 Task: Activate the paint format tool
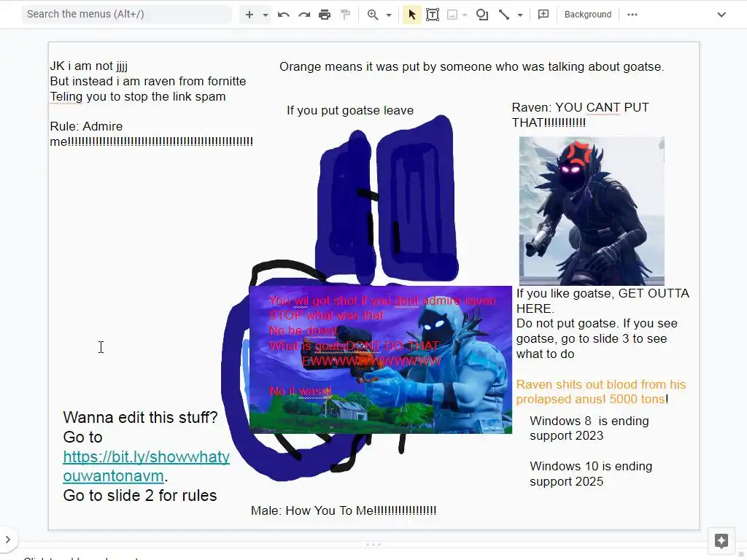(x=345, y=15)
